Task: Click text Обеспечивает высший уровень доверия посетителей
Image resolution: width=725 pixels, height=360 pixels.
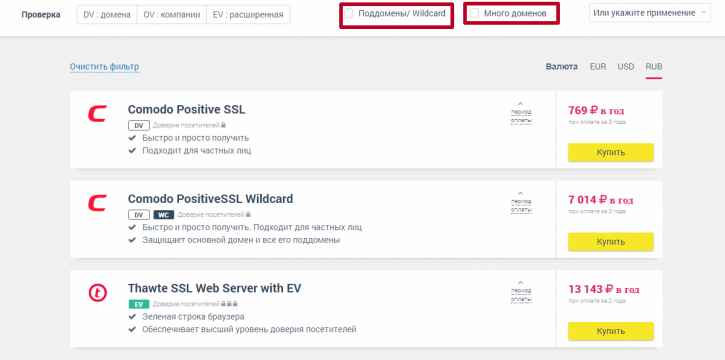Action: tap(250, 330)
